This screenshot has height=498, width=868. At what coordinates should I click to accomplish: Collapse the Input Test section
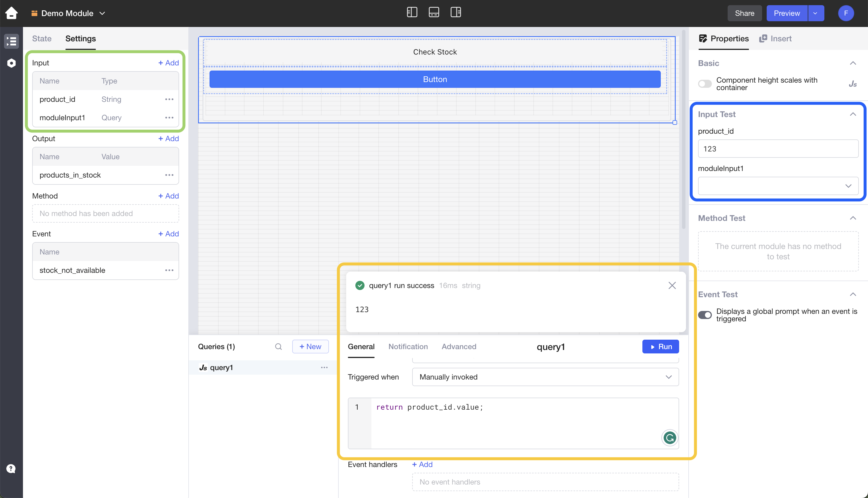(853, 114)
